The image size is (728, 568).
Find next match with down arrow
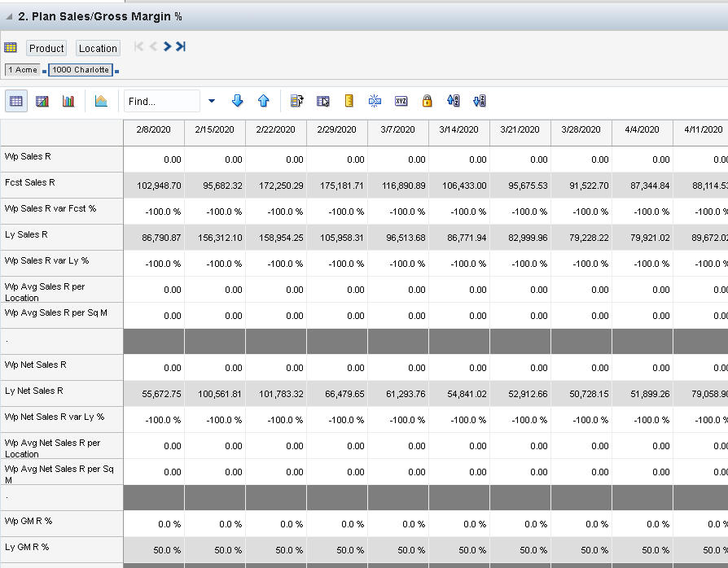pos(237,101)
